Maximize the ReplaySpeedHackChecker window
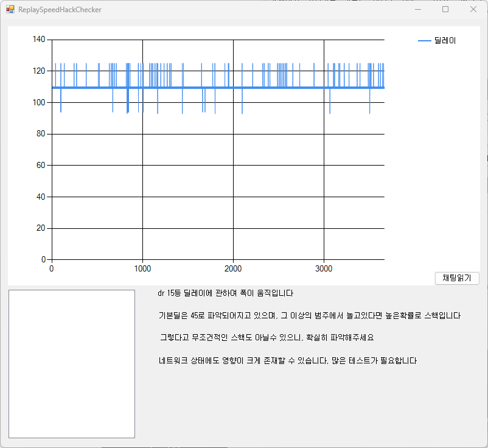The height and width of the screenshot is (448, 488). pyautogui.click(x=445, y=10)
